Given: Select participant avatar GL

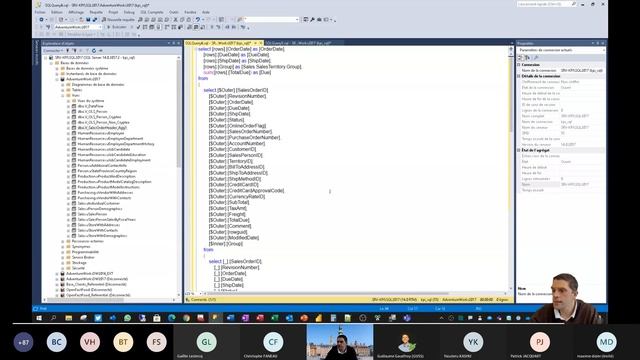Looking at the screenshot, I should [x=207, y=342].
